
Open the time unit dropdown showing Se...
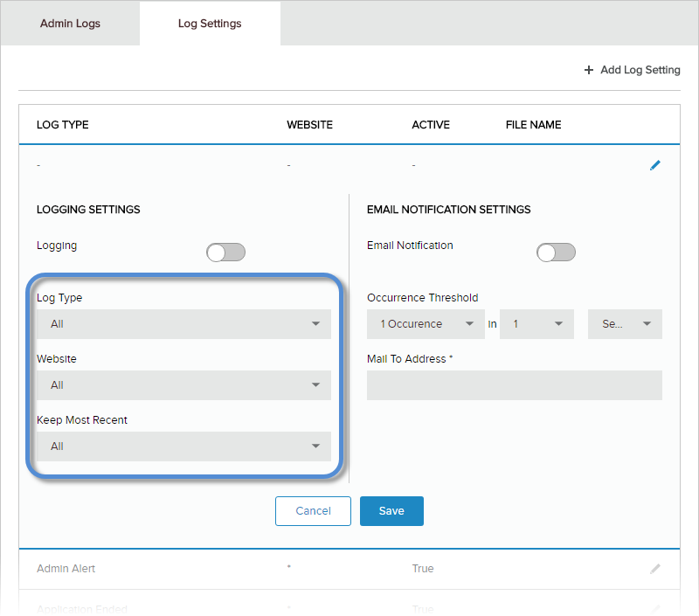[626, 324]
